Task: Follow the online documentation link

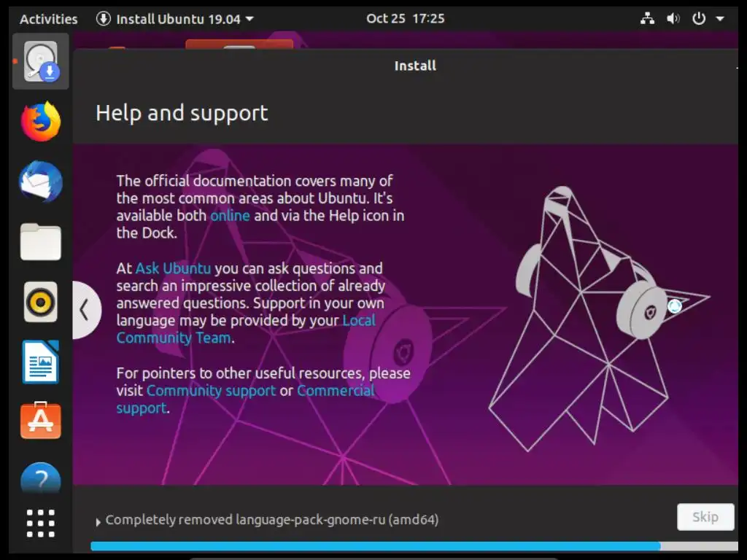Action: click(x=230, y=216)
